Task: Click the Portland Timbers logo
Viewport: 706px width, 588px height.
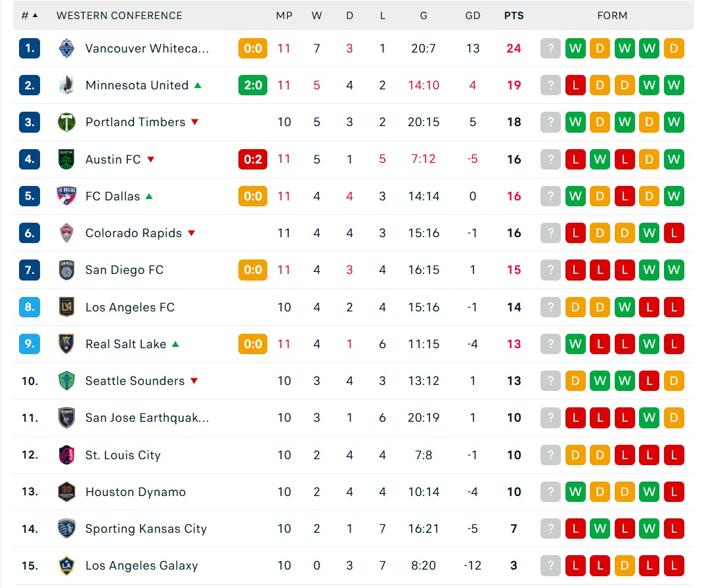Action: tap(66, 122)
